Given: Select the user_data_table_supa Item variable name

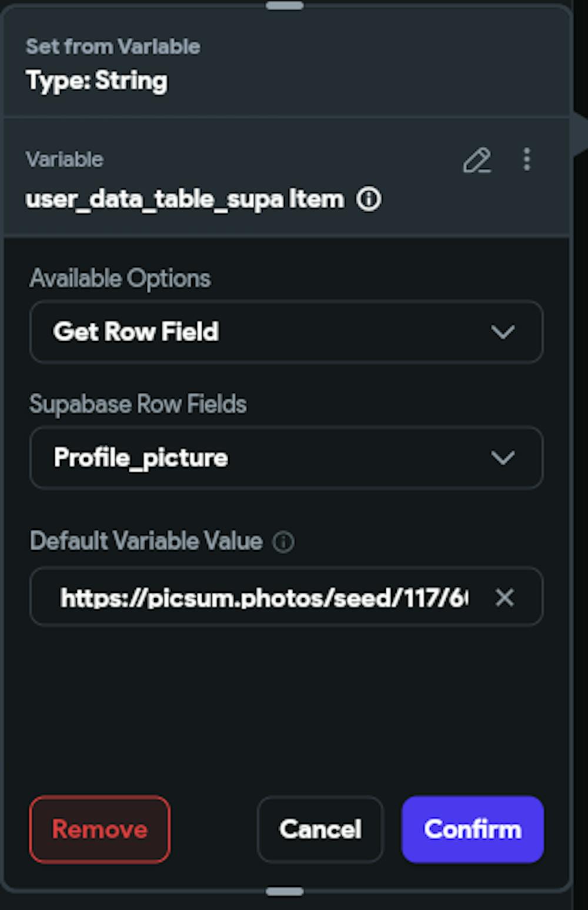Looking at the screenshot, I should click(x=184, y=199).
